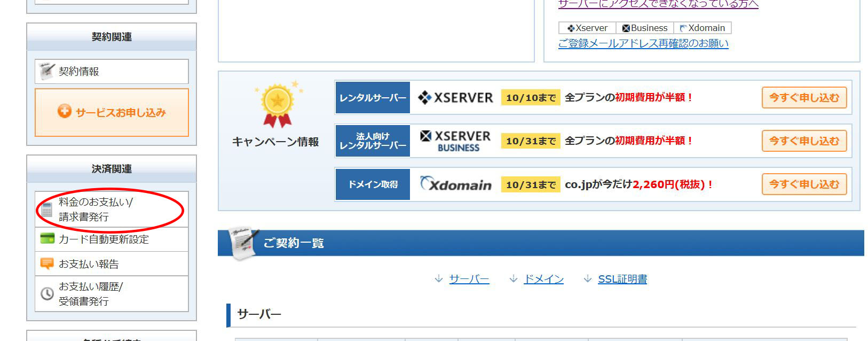Click the 契約情報 contract icon

pyautogui.click(x=47, y=71)
